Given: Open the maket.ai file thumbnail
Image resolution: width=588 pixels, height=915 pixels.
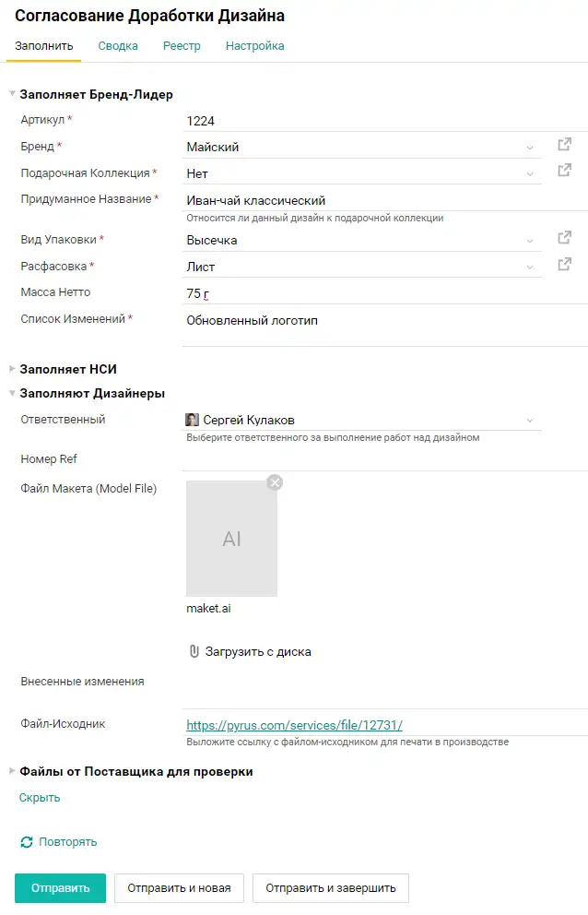Looking at the screenshot, I should [231, 539].
